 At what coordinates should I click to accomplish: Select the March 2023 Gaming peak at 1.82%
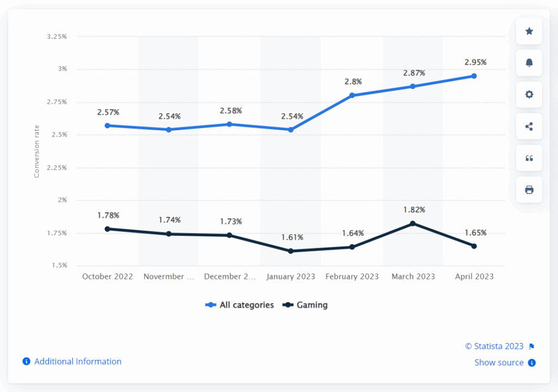click(x=413, y=223)
